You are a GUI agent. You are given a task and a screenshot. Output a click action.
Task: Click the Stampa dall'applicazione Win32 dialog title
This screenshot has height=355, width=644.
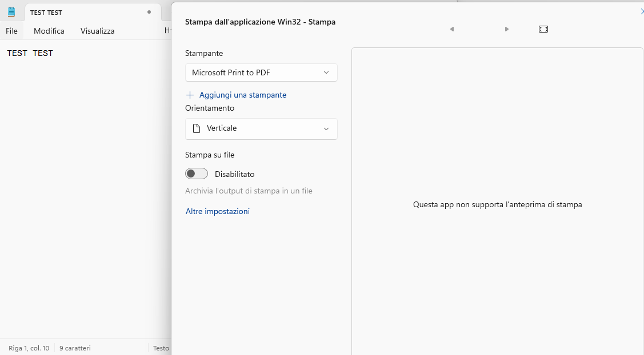tap(261, 22)
